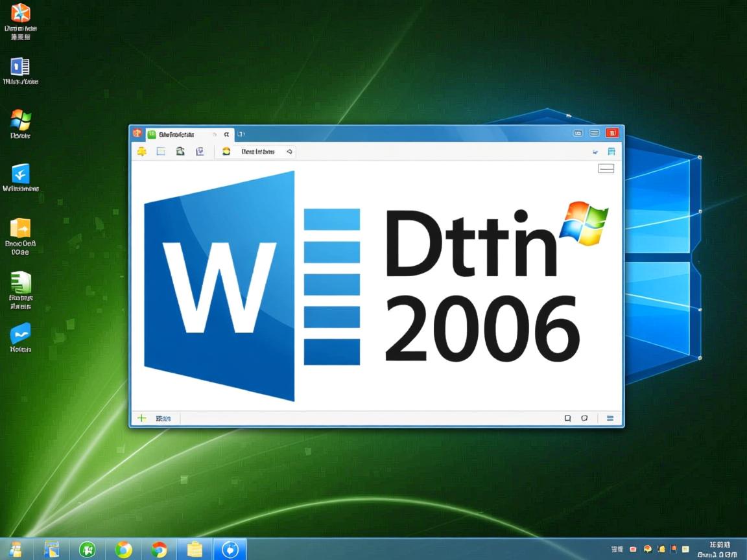This screenshot has height=560, width=747.
Task: Open the Windows Start button on the taskbar
Action: click(16, 549)
